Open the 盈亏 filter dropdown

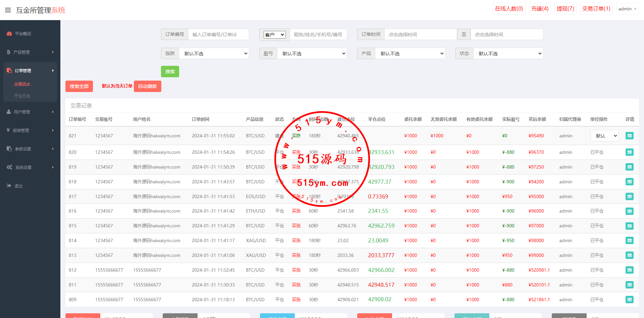point(312,53)
